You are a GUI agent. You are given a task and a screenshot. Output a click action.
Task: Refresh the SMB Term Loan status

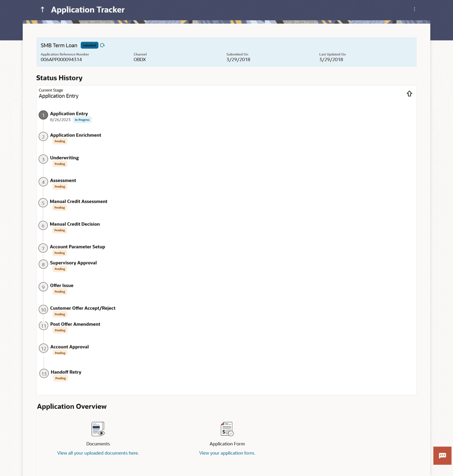102,45
